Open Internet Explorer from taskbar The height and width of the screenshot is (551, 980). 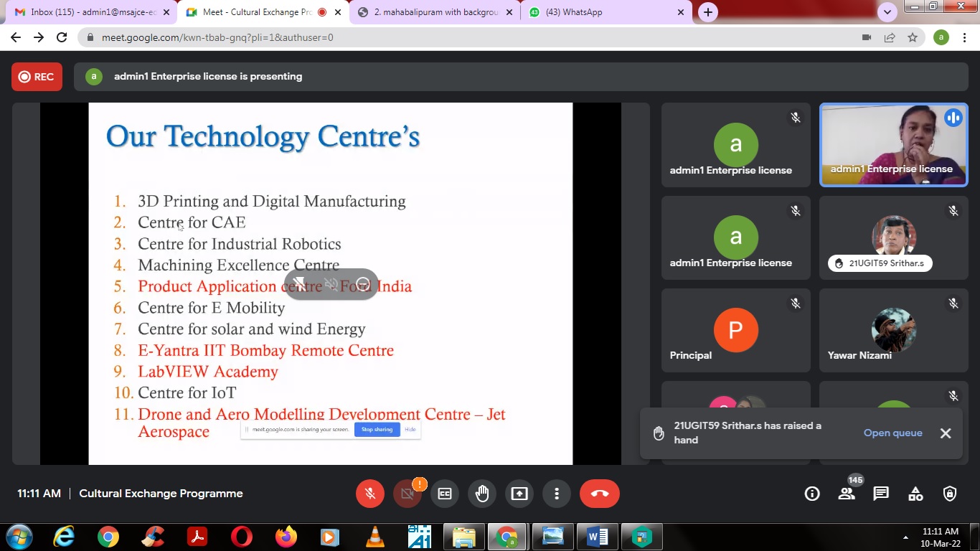pyautogui.click(x=64, y=537)
